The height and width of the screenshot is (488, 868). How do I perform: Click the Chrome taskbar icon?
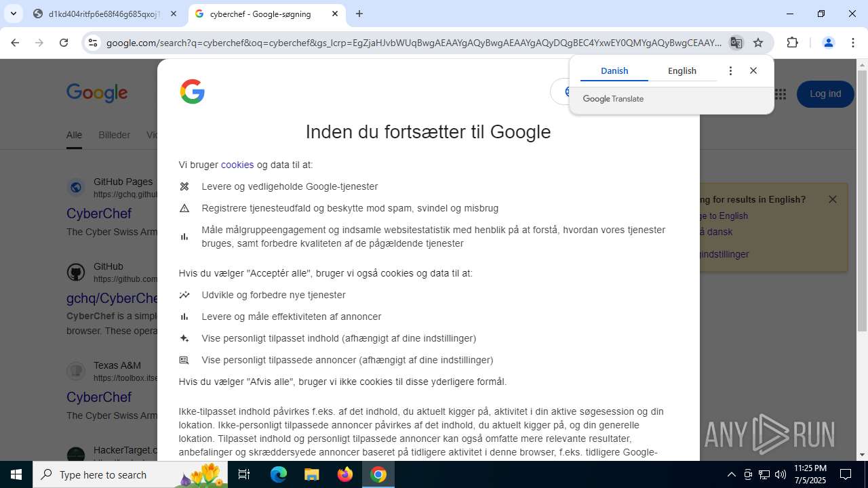[x=378, y=474]
